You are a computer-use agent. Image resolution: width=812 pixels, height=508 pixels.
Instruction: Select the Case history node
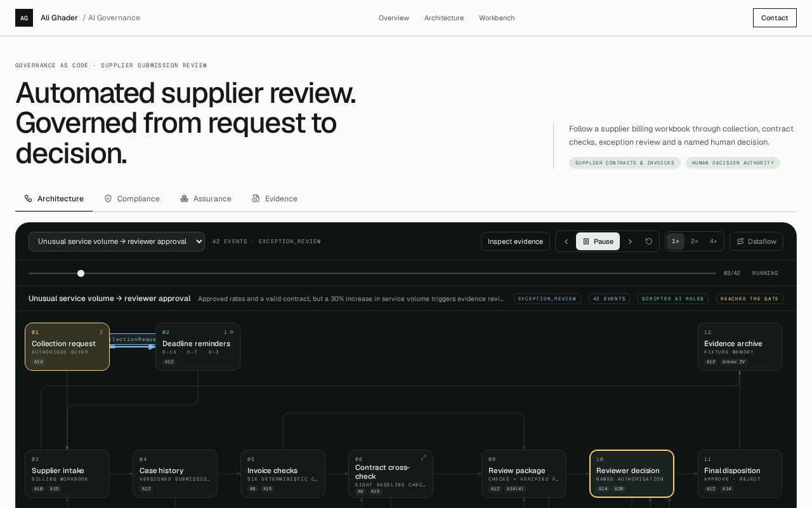pyautogui.click(x=175, y=474)
